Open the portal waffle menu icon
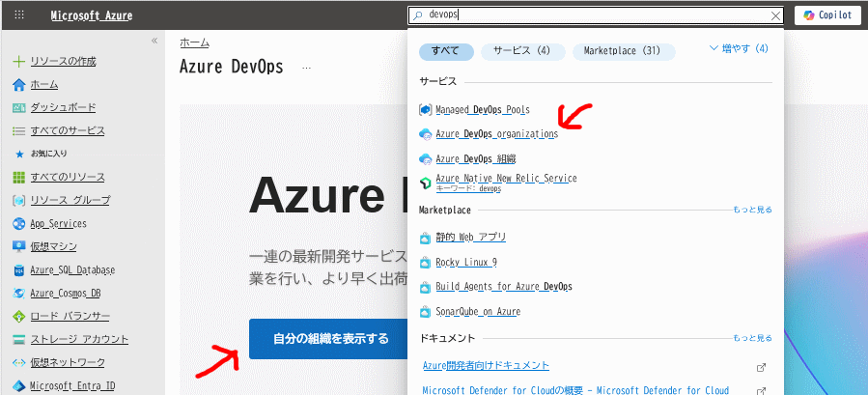Image resolution: width=868 pixels, height=395 pixels. [18, 15]
